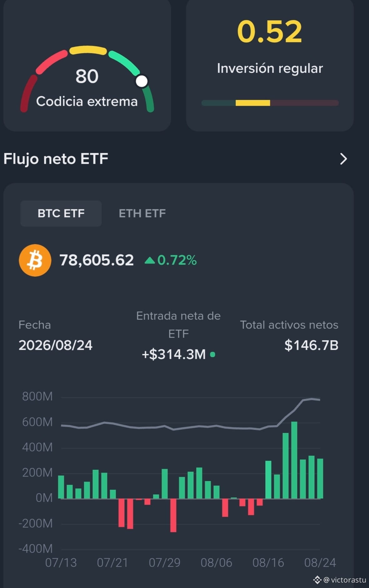Click the white gauge needle indicator dot

pyautogui.click(x=142, y=81)
